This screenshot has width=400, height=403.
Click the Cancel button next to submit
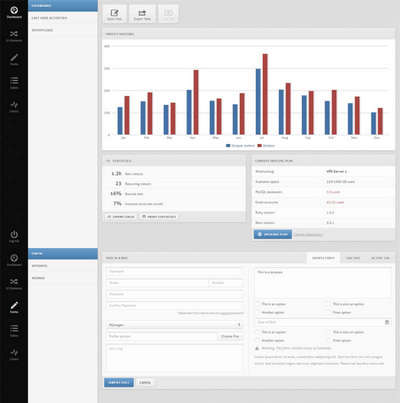tap(145, 382)
